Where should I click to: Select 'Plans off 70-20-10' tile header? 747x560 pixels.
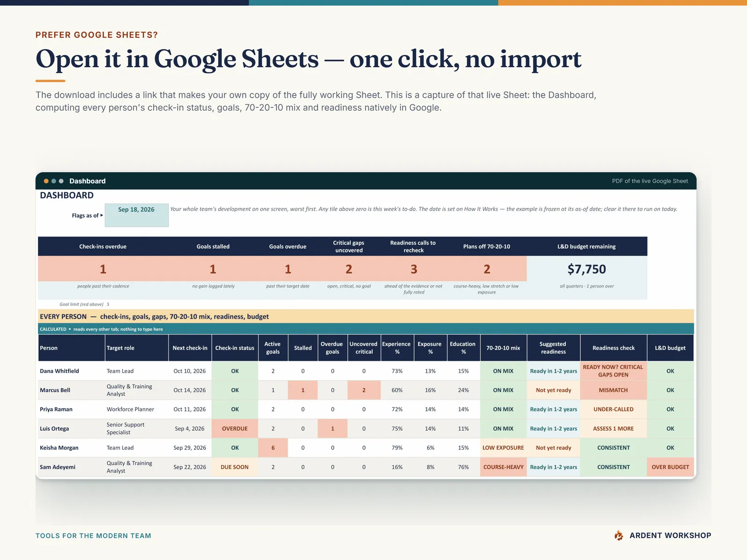pos(486,246)
